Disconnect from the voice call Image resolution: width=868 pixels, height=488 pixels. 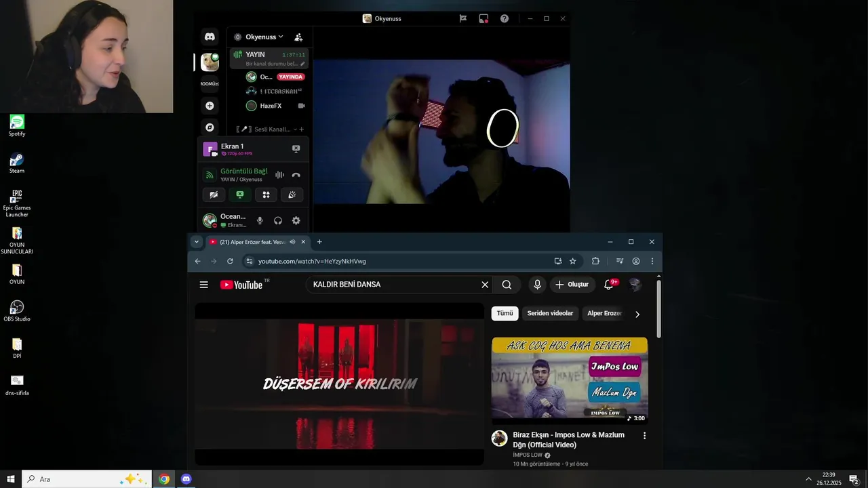click(x=296, y=175)
